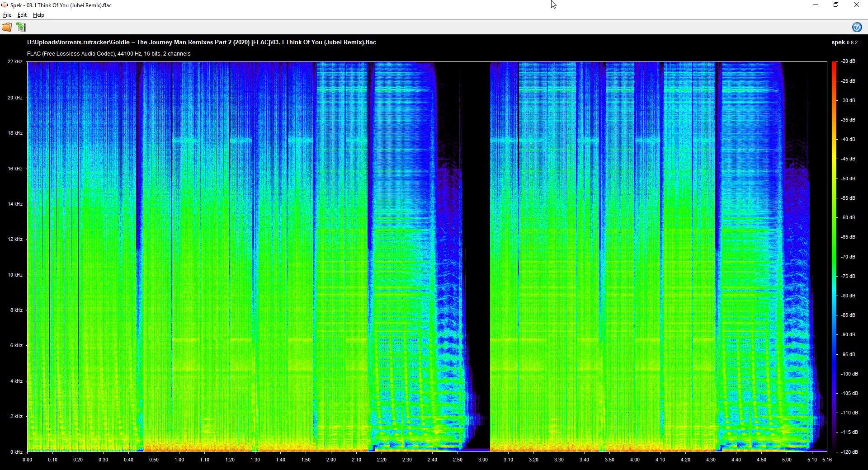The image size is (868, 470).
Task: Minimize the Spek window
Action: pyautogui.click(x=816, y=5)
